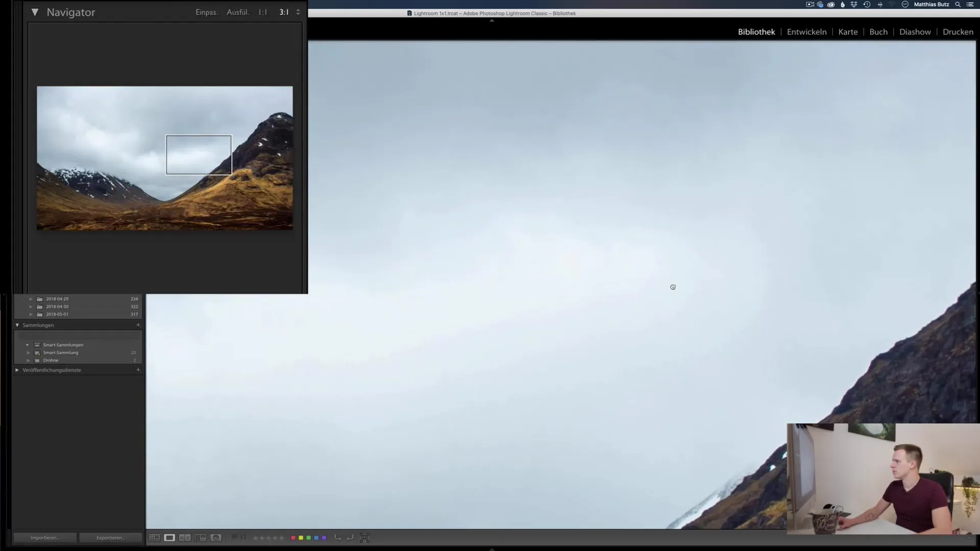Set the toolbar rating to three stars
The image size is (980, 551).
point(268,538)
